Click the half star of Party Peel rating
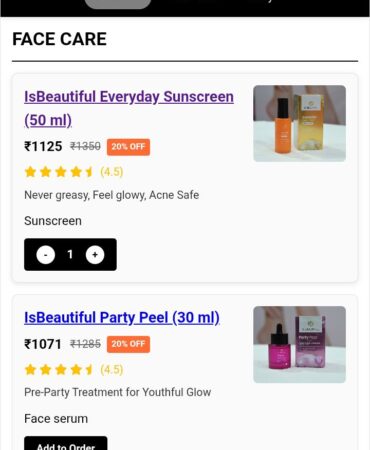This screenshot has height=450, width=370. (x=89, y=370)
